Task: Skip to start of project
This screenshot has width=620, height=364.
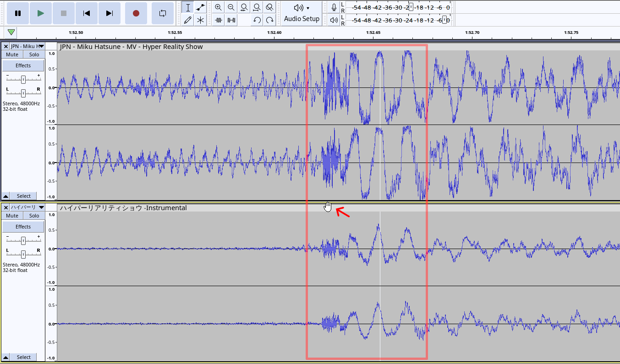Action: coord(87,13)
